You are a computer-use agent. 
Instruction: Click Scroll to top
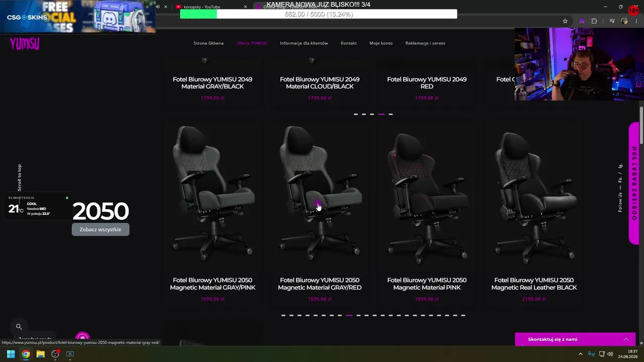tap(20, 177)
